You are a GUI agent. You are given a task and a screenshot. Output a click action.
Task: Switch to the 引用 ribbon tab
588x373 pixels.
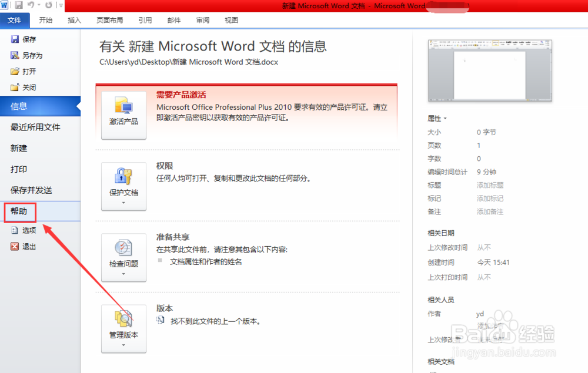(x=145, y=20)
